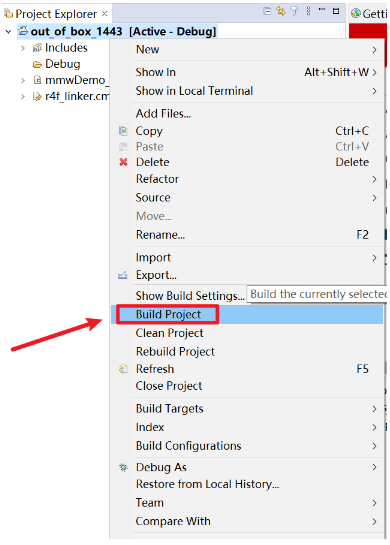Choose Add Files... from context menu
Image resolution: width=390 pixels, height=545 pixels.
[x=247, y=114]
